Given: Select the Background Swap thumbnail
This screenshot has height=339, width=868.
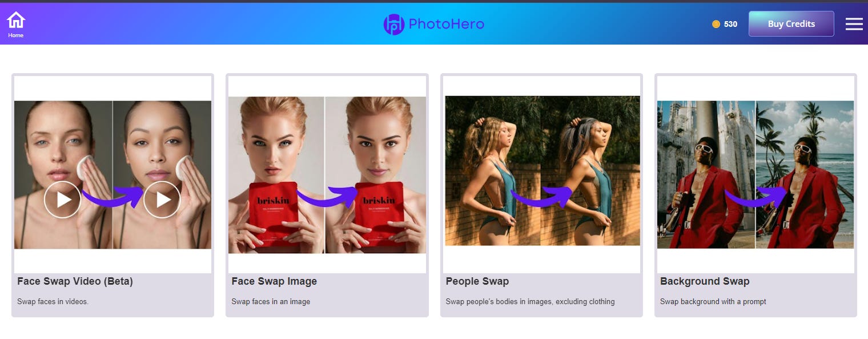Looking at the screenshot, I should tap(756, 174).
